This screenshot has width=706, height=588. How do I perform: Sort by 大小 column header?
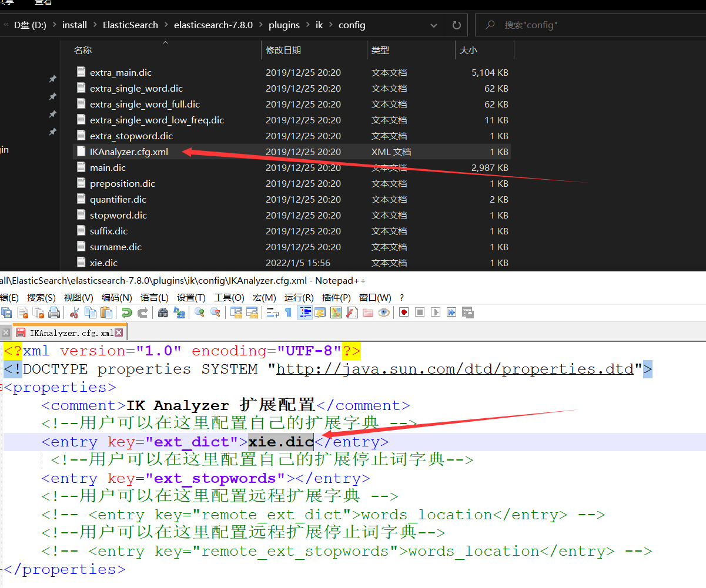coord(468,51)
